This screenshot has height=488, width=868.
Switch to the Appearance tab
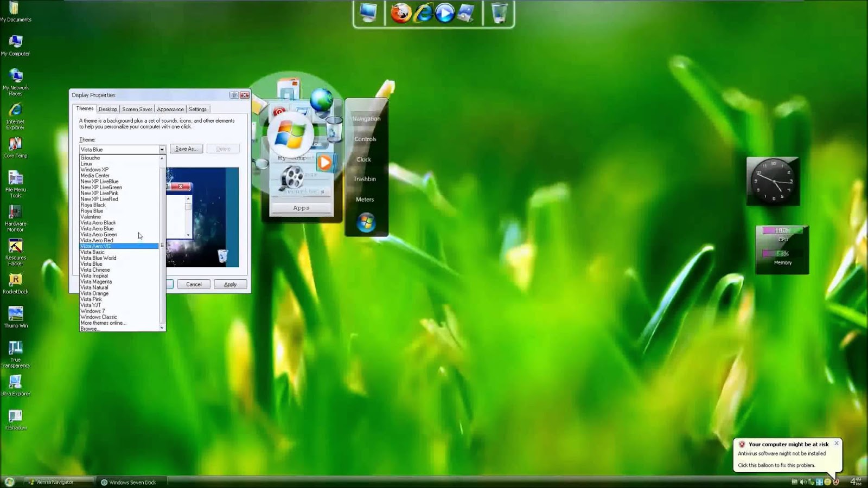pyautogui.click(x=170, y=108)
